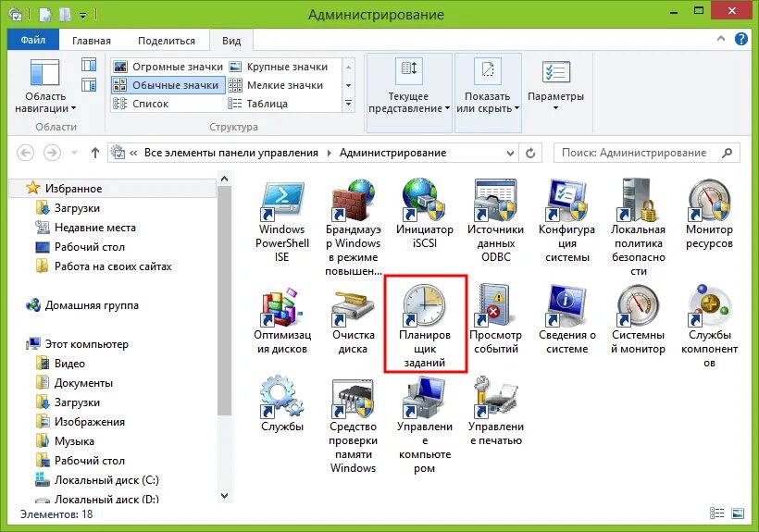Open Системный монитор shortcut

tap(638, 320)
